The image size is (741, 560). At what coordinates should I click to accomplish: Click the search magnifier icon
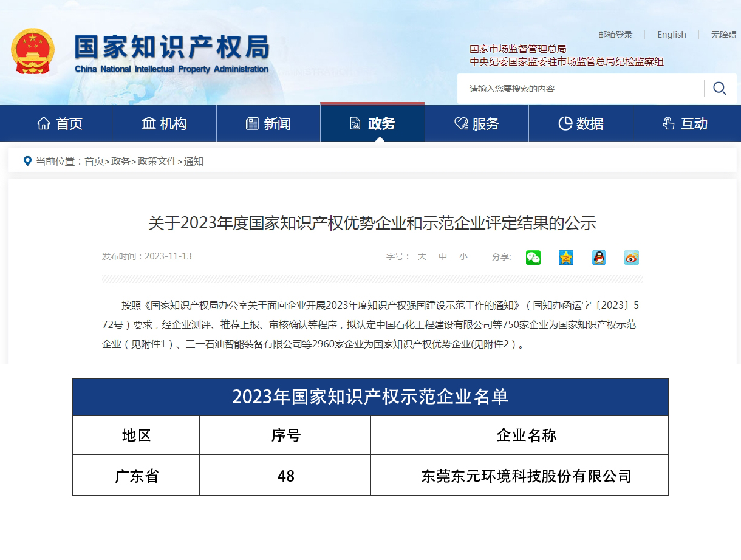tap(720, 89)
